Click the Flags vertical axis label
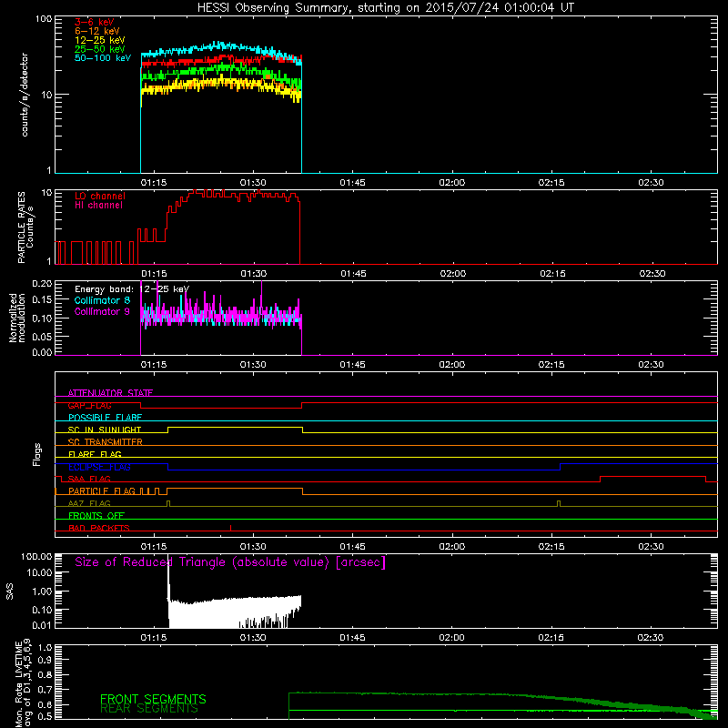This screenshot has width=728, height=728. click(x=37, y=454)
